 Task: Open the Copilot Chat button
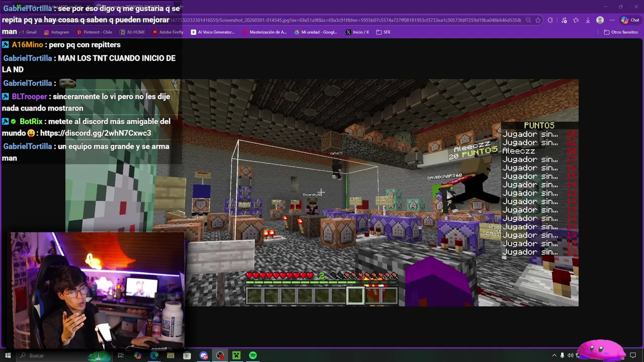(x=630, y=20)
